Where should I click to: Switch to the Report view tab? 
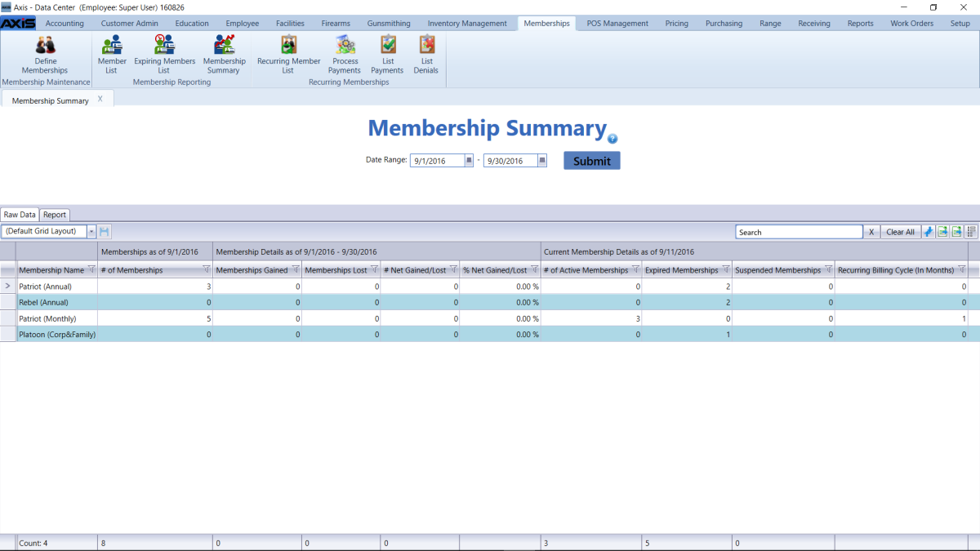click(55, 215)
